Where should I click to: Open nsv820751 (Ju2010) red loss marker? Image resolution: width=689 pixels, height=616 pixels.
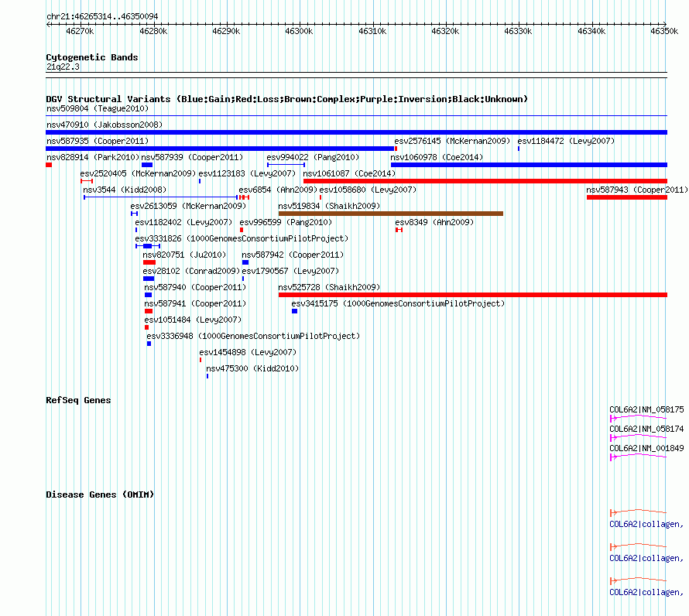149,262
